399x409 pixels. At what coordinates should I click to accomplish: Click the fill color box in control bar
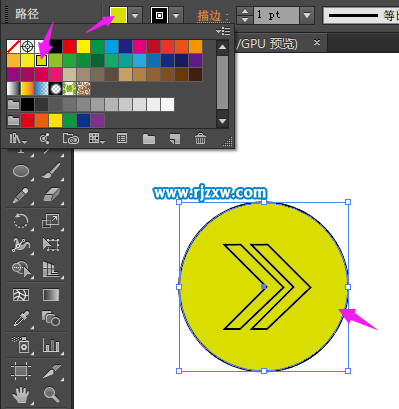click(x=119, y=15)
